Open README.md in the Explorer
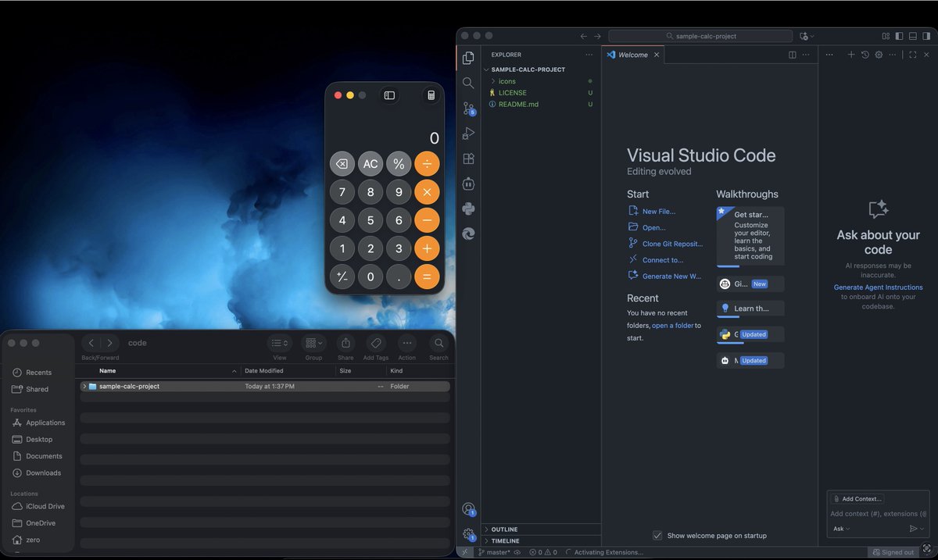The width and height of the screenshot is (938, 560). coord(517,104)
